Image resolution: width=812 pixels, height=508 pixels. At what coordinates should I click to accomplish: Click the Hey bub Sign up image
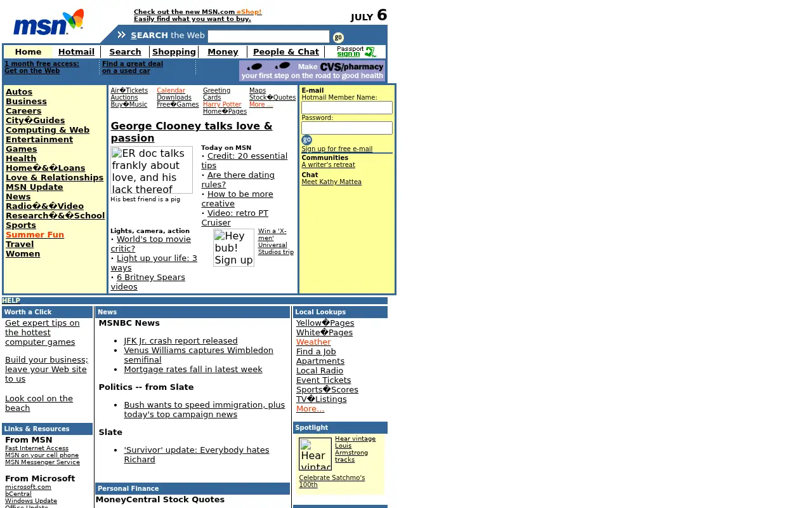click(233, 248)
